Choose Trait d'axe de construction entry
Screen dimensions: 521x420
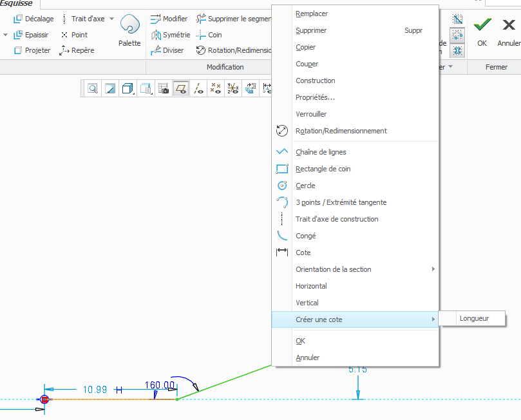click(355, 219)
